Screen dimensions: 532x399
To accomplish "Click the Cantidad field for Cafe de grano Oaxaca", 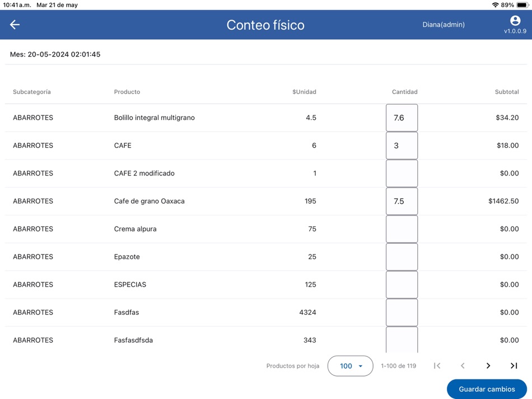I will (402, 201).
